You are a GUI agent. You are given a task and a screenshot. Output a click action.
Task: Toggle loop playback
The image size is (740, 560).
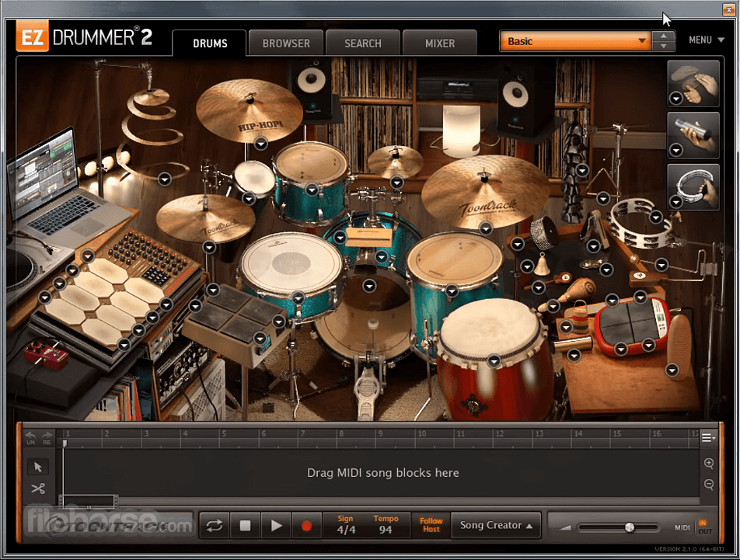click(215, 526)
